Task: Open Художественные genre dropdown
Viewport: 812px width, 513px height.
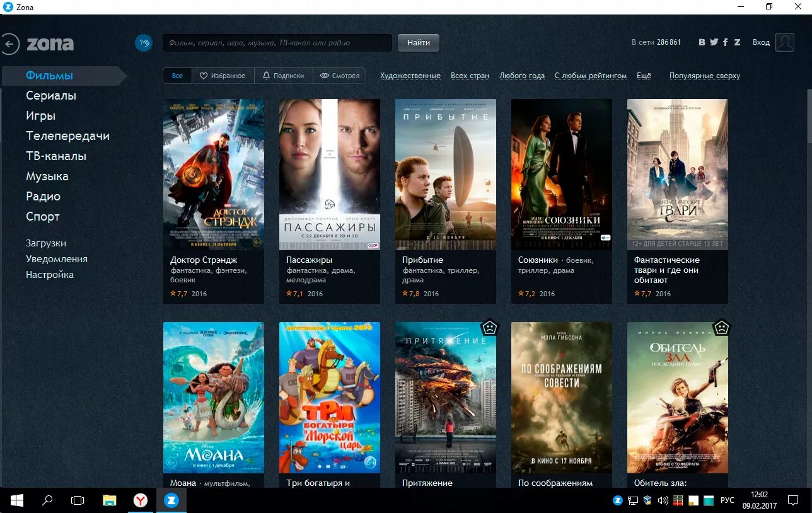Action: click(x=410, y=76)
